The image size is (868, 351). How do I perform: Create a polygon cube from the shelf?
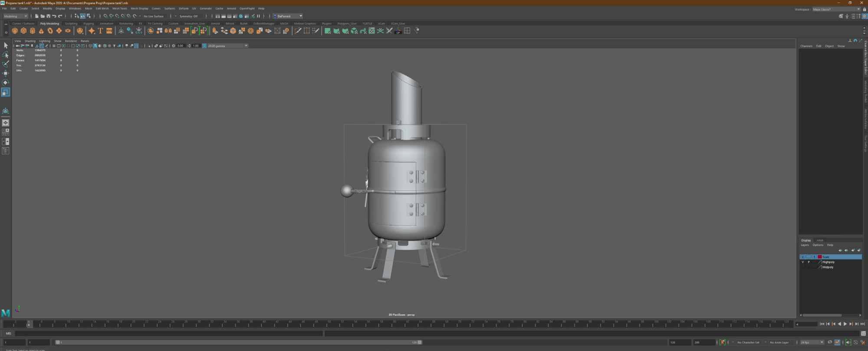(23, 31)
